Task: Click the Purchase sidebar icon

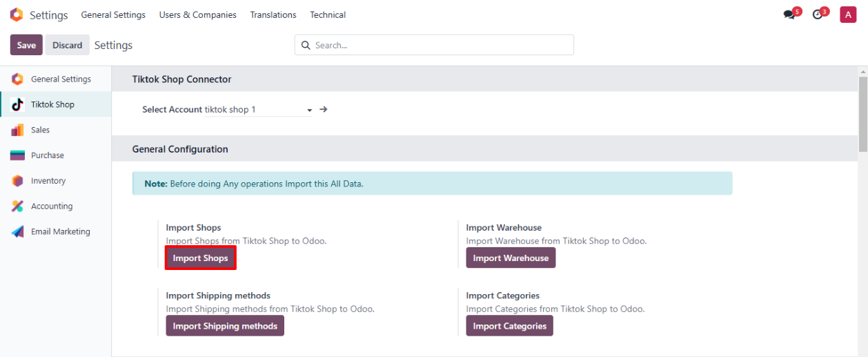Action: (x=17, y=156)
